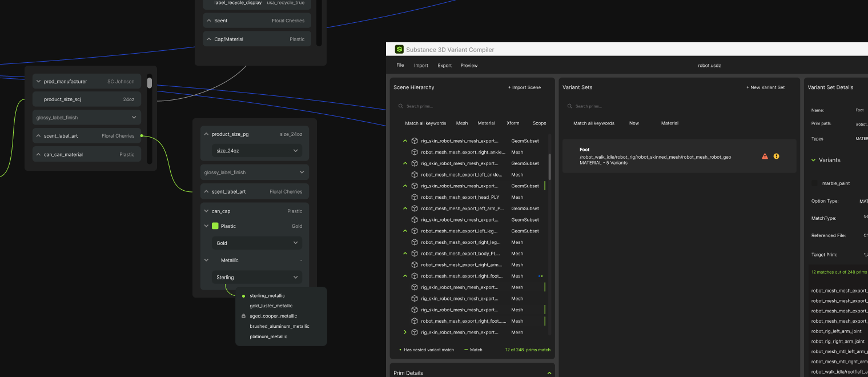Click the red warning triangle on Foot
The image size is (868, 377).
765,156
